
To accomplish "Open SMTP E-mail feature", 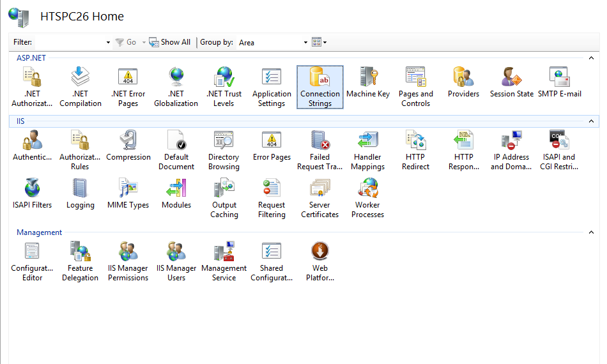I will tap(559, 82).
